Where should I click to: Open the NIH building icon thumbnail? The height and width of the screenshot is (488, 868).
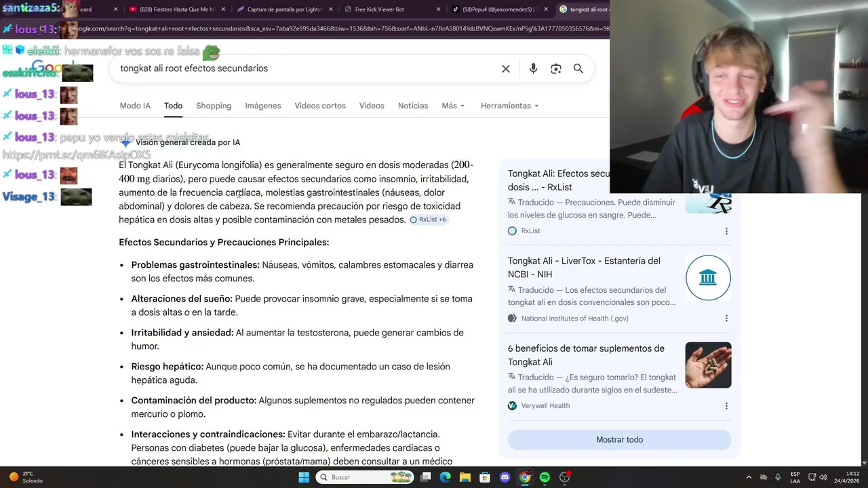pyautogui.click(x=708, y=277)
